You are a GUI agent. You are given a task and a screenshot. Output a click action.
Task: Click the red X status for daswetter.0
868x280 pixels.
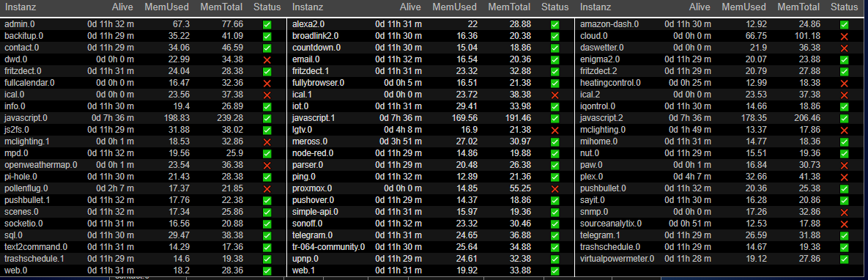(x=845, y=48)
